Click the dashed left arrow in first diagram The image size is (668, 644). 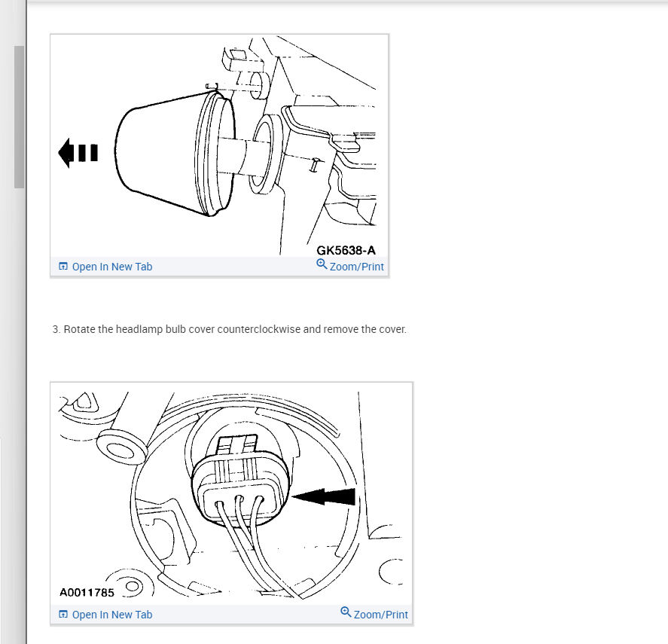click(x=78, y=153)
